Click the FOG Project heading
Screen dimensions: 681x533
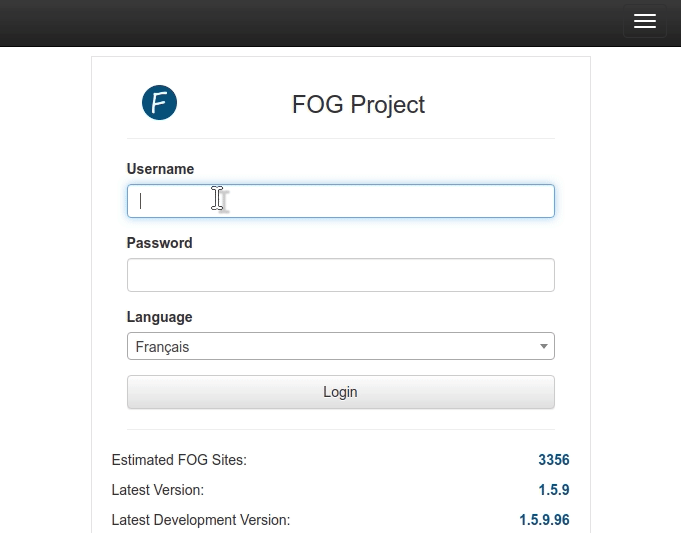coord(358,105)
